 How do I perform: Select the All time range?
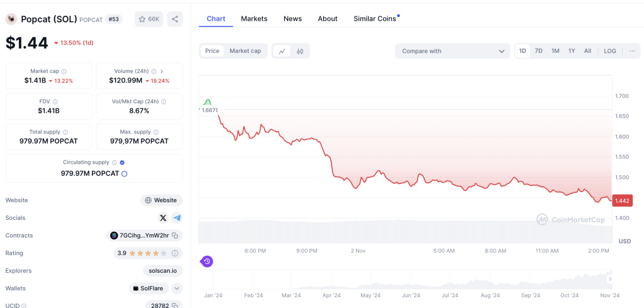coord(588,51)
